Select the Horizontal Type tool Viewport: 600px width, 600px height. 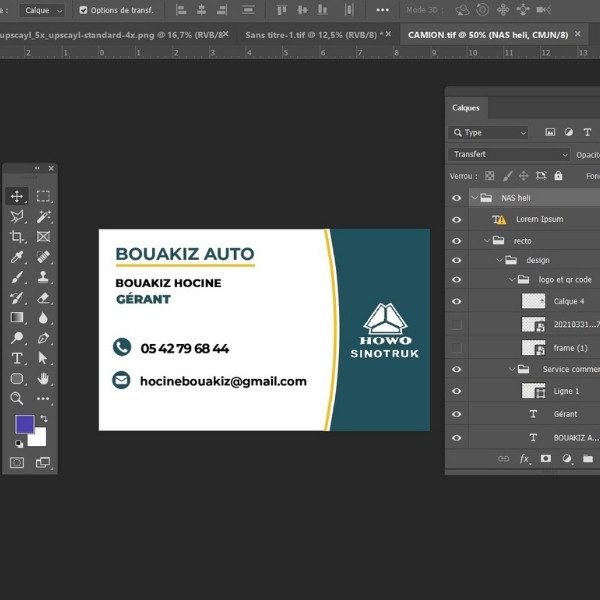17,358
